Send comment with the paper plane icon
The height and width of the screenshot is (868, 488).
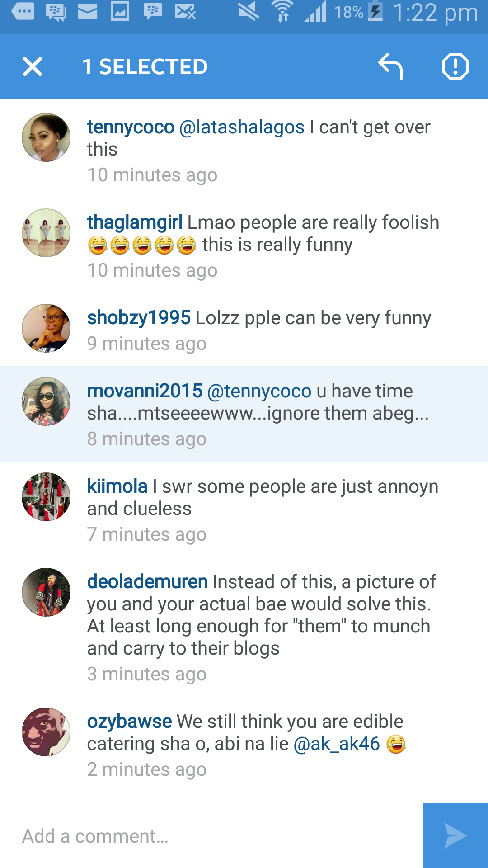click(455, 835)
